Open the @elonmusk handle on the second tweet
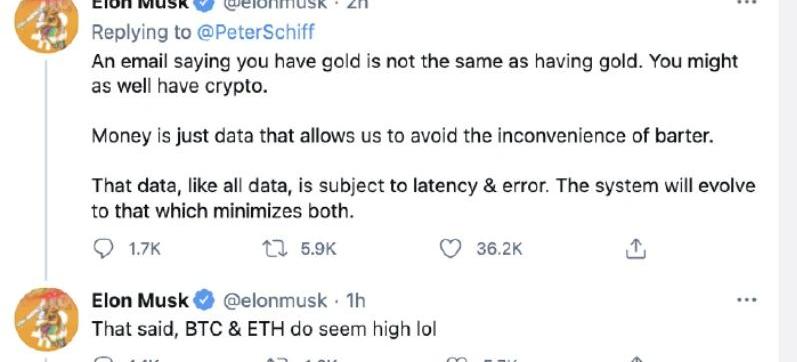Viewport: 797px width, 362px height. tap(275, 301)
